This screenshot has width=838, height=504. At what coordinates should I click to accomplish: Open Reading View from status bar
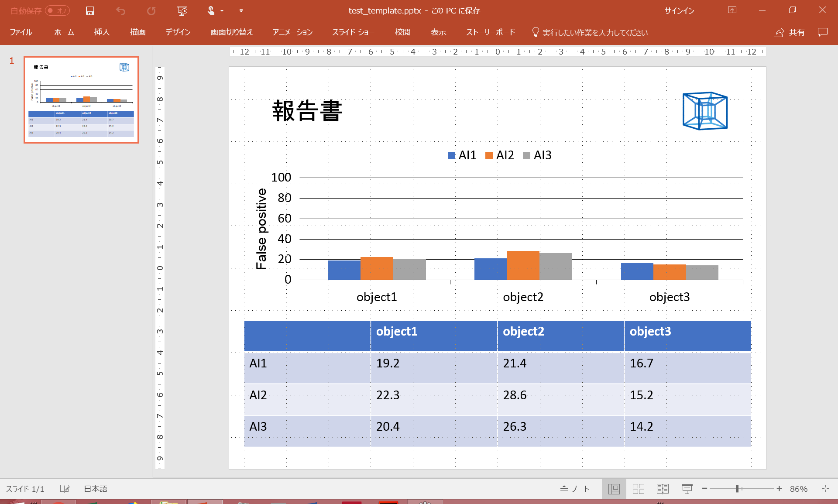click(663, 489)
